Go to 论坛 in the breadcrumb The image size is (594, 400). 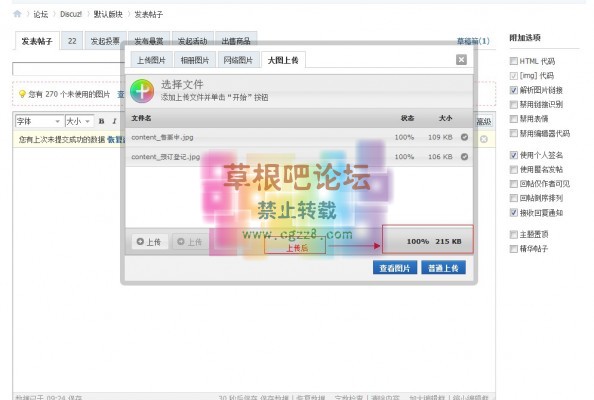tap(41, 14)
